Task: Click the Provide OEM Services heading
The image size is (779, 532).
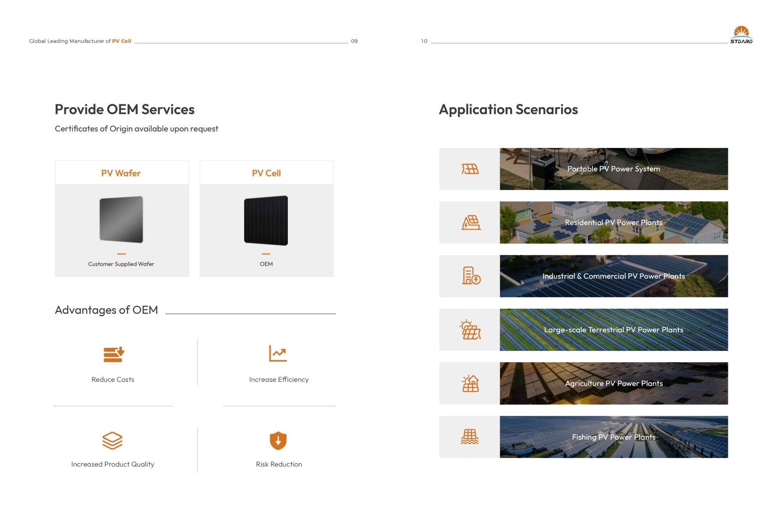Action: [125, 109]
